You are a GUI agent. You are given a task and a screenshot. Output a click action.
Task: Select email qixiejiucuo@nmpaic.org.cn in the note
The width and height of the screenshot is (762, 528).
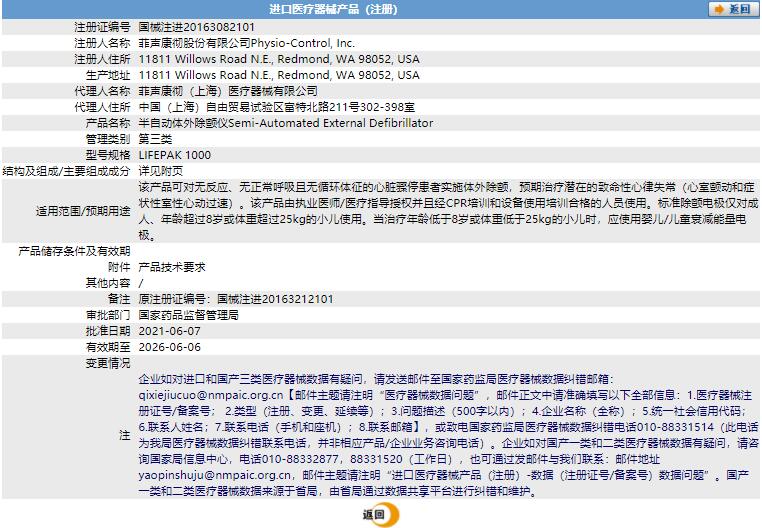[210, 396]
